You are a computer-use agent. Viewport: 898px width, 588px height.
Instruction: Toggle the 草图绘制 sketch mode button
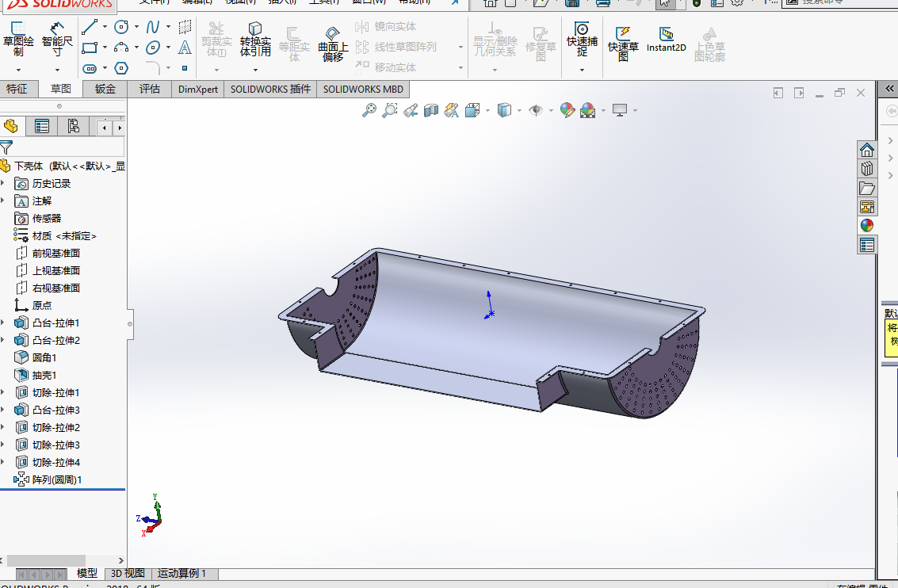[x=18, y=39]
